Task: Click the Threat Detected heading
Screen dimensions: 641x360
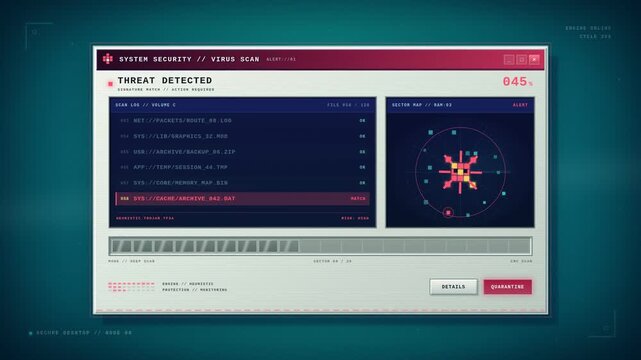Action: (x=165, y=80)
